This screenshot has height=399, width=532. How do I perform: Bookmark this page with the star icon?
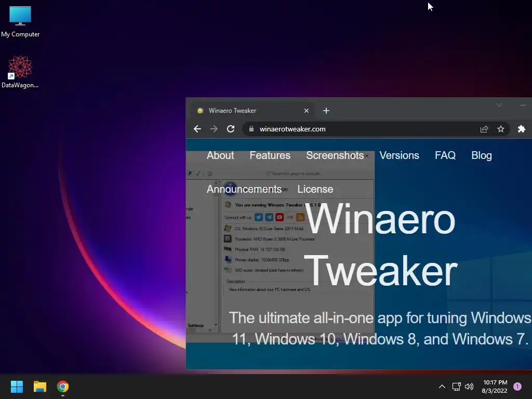tap(501, 129)
